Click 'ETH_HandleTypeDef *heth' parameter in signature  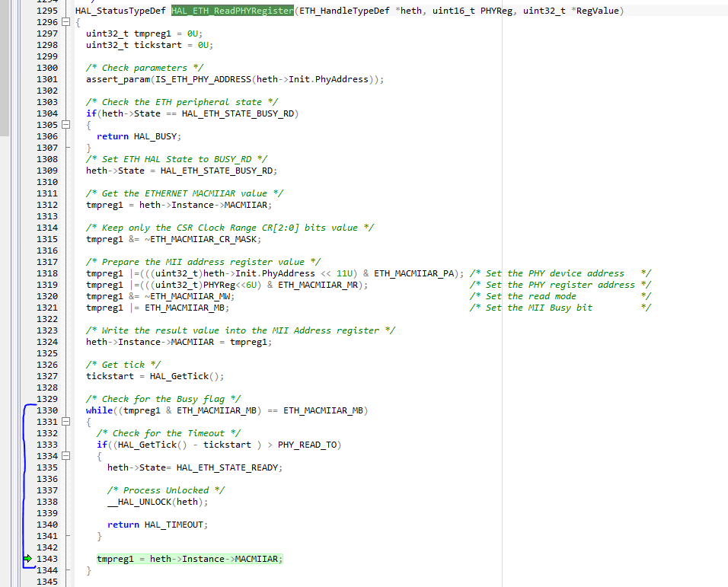tap(360, 11)
